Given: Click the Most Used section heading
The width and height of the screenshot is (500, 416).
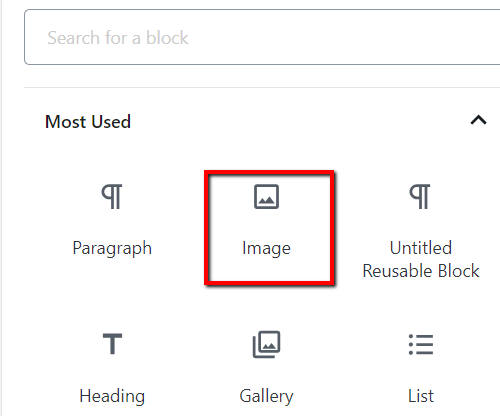Looking at the screenshot, I should pos(88,121).
